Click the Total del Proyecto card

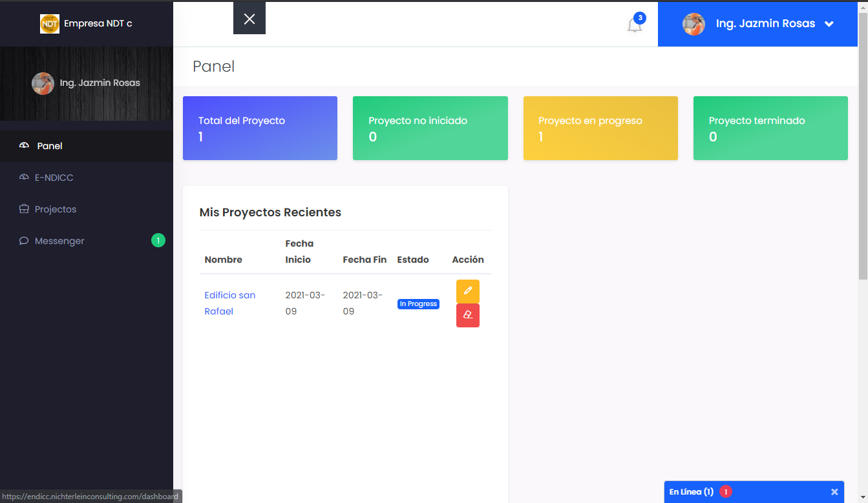point(260,128)
